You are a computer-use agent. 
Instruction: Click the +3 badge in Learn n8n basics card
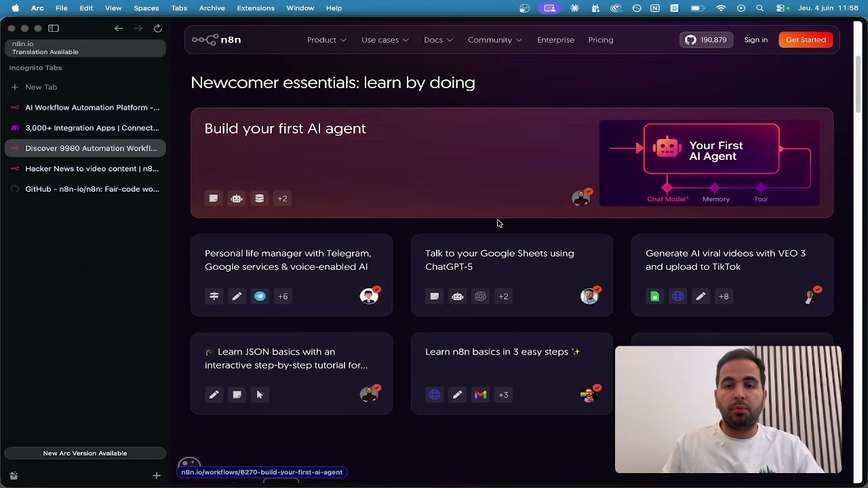tap(503, 394)
